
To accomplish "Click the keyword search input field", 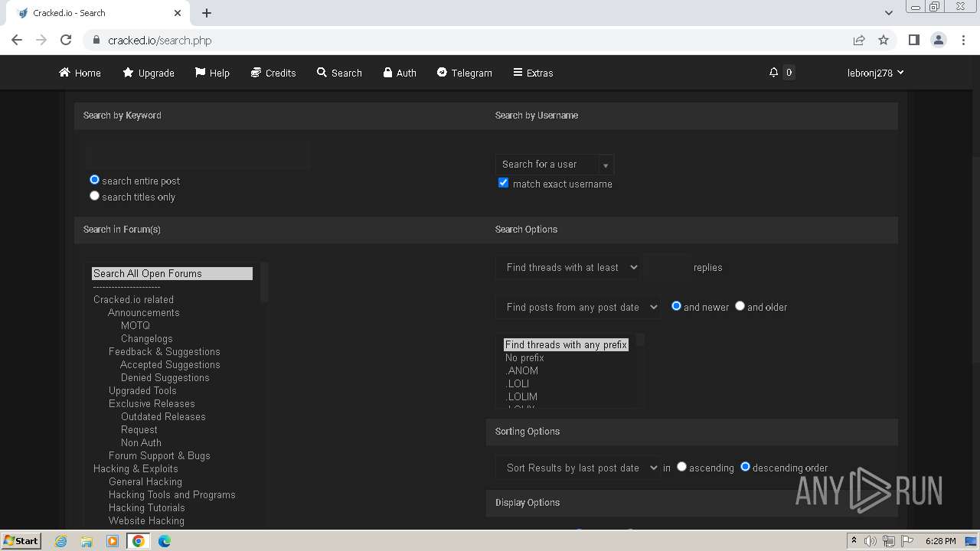I will coord(198,156).
